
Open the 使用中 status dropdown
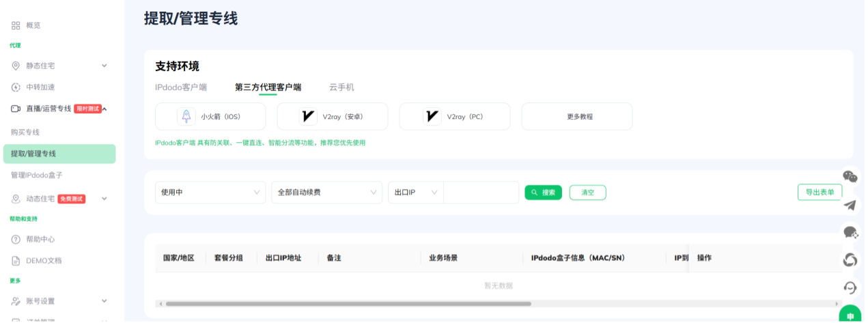pyautogui.click(x=210, y=193)
